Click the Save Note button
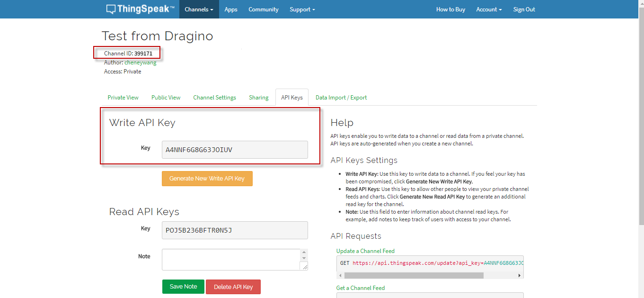 (183, 287)
